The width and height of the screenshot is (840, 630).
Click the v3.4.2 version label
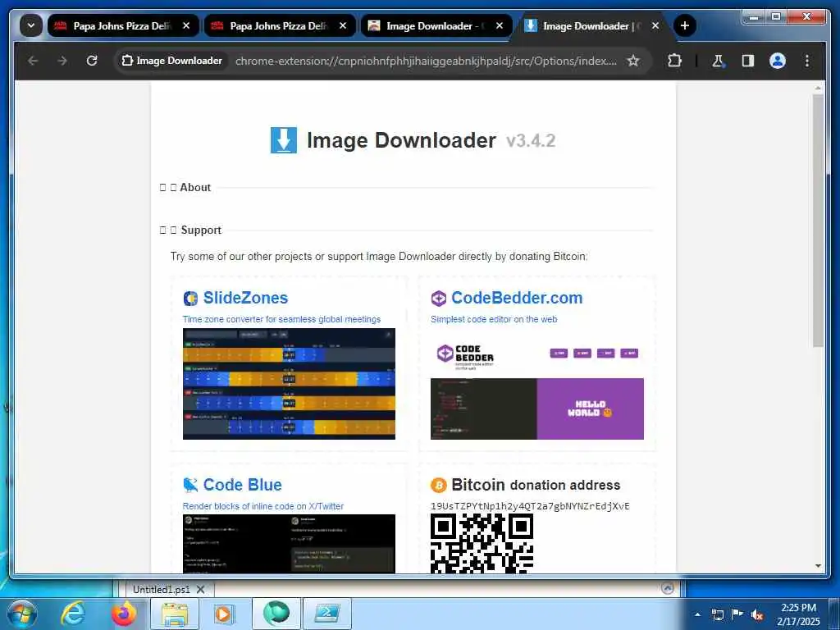point(531,141)
